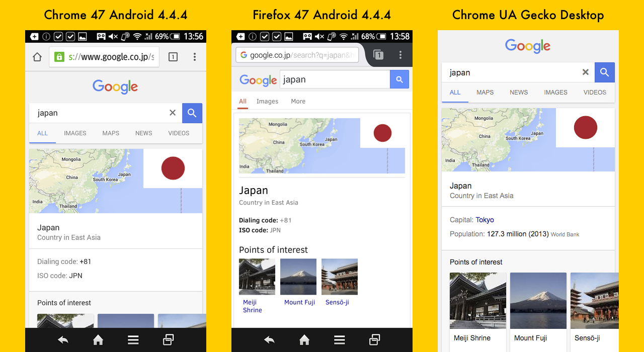Open Firefox tabs counter icon
This screenshot has width=644, height=352.
[378, 55]
